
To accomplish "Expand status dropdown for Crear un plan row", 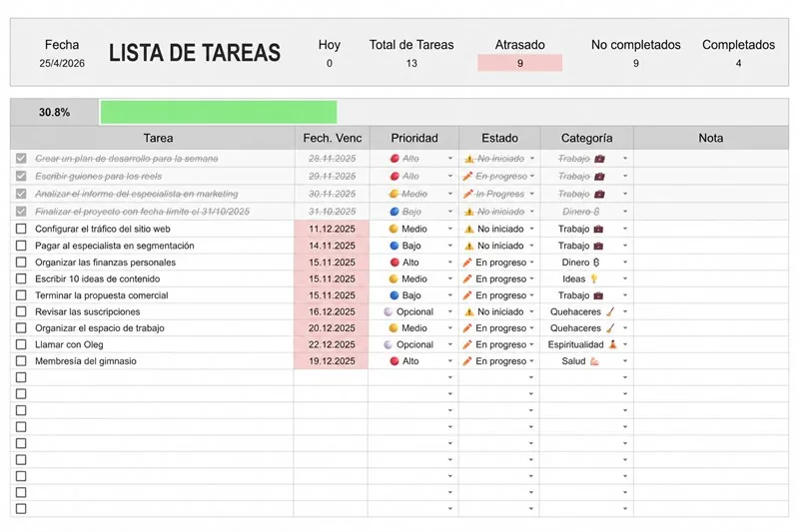I will tap(531, 159).
